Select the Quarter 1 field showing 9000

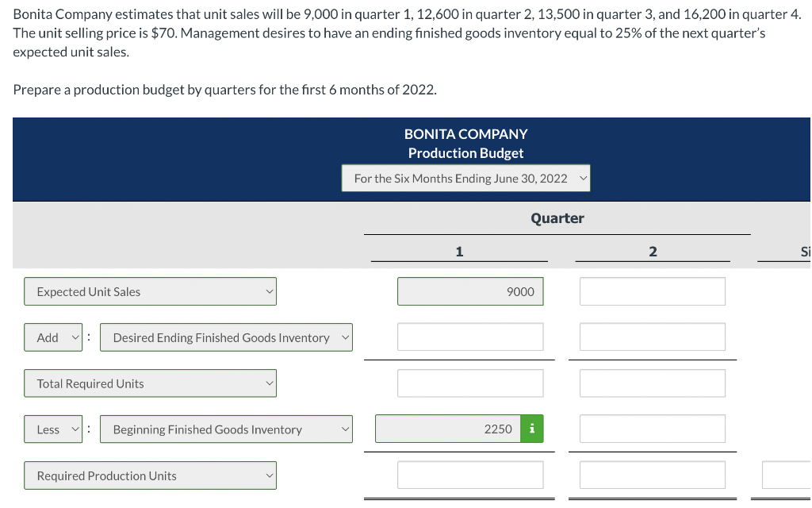click(x=469, y=291)
